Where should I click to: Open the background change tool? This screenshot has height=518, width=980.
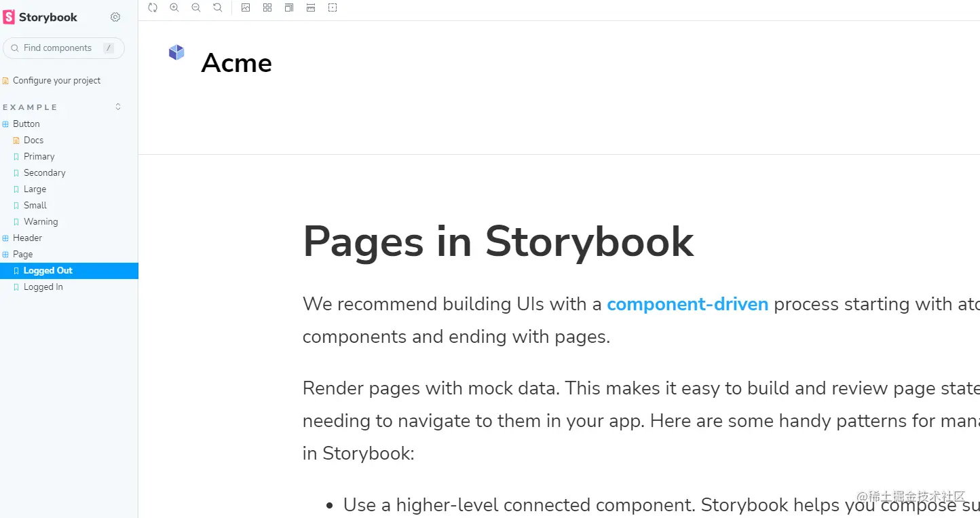246,7
